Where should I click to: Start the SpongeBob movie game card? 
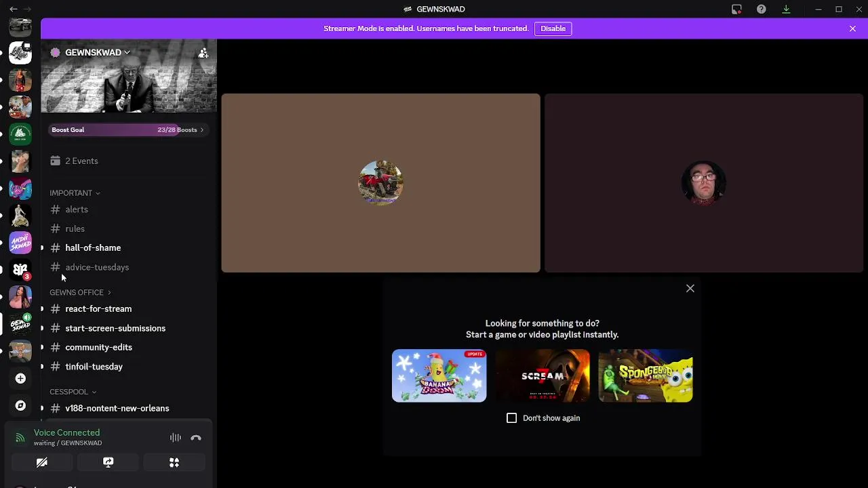[x=646, y=376]
